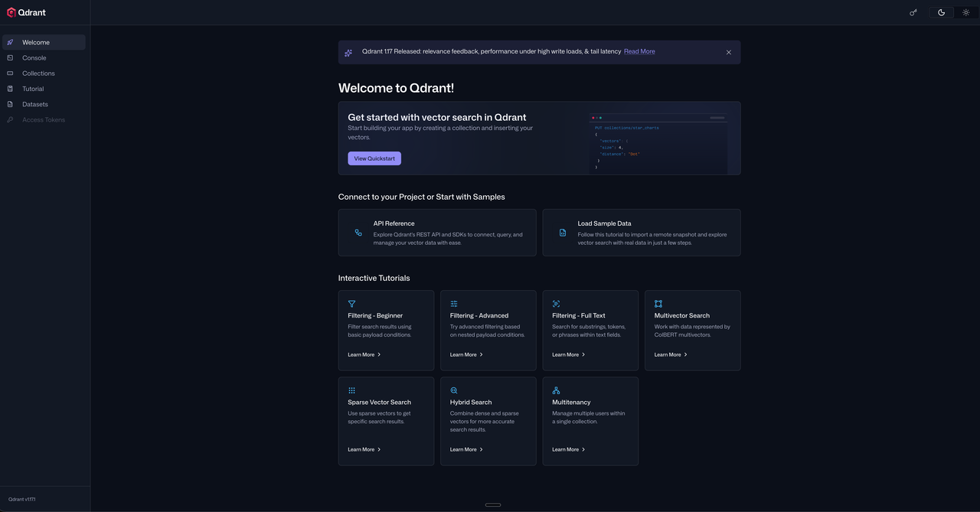The width and height of the screenshot is (980, 512).
Task: Click the Qdrant v1.17.1 version label
Action: pos(22,499)
